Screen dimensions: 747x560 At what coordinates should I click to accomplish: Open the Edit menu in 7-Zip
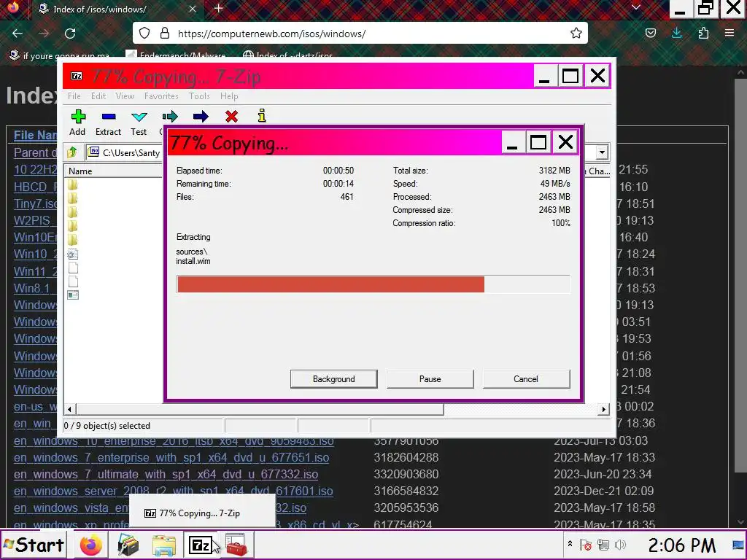(x=98, y=96)
